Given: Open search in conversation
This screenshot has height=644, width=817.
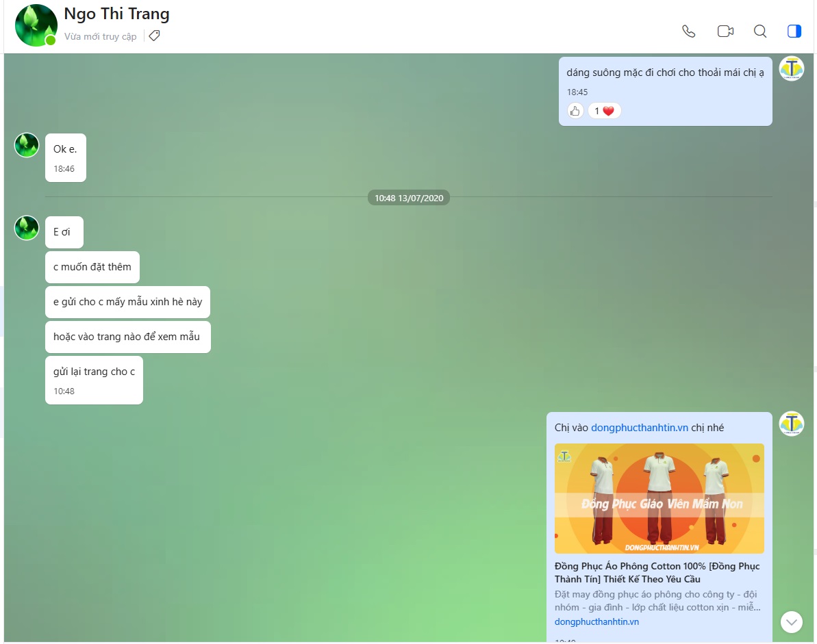Looking at the screenshot, I should [760, 31].
